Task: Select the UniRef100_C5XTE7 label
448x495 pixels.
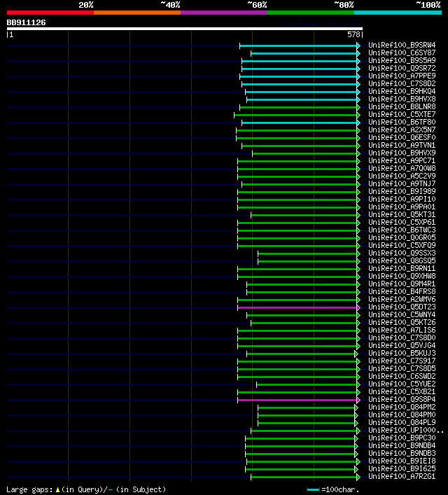Action: pos(402,114)
